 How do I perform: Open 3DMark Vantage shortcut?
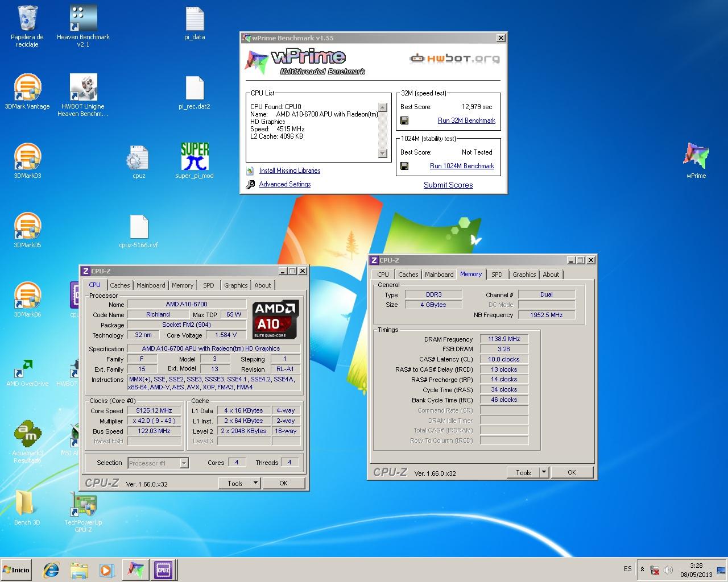tap(27, 92)
